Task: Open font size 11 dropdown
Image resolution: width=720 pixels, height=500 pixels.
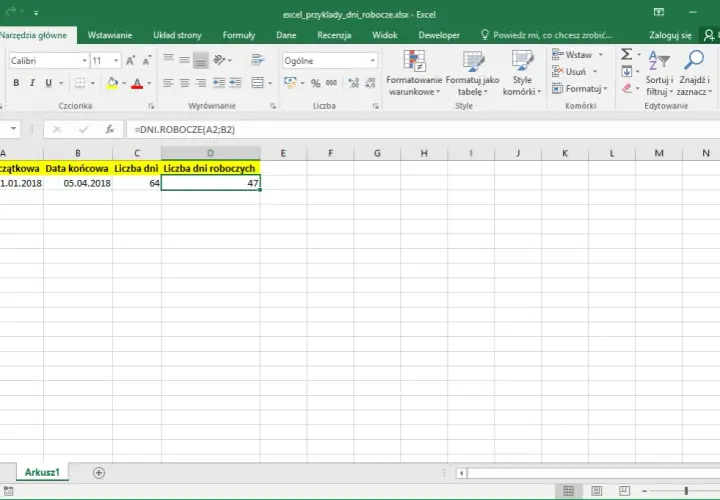Action: pyautogui.click(x=116, y=61)
